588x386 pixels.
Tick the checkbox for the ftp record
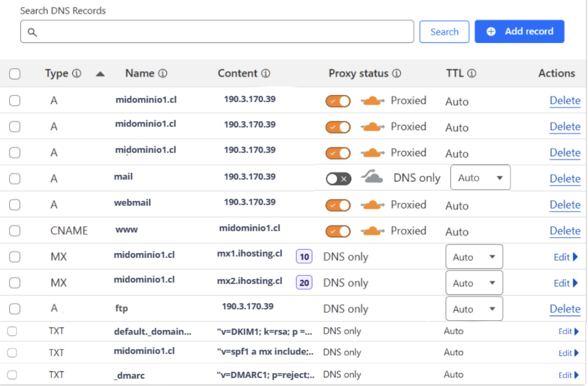click(15, 309)
